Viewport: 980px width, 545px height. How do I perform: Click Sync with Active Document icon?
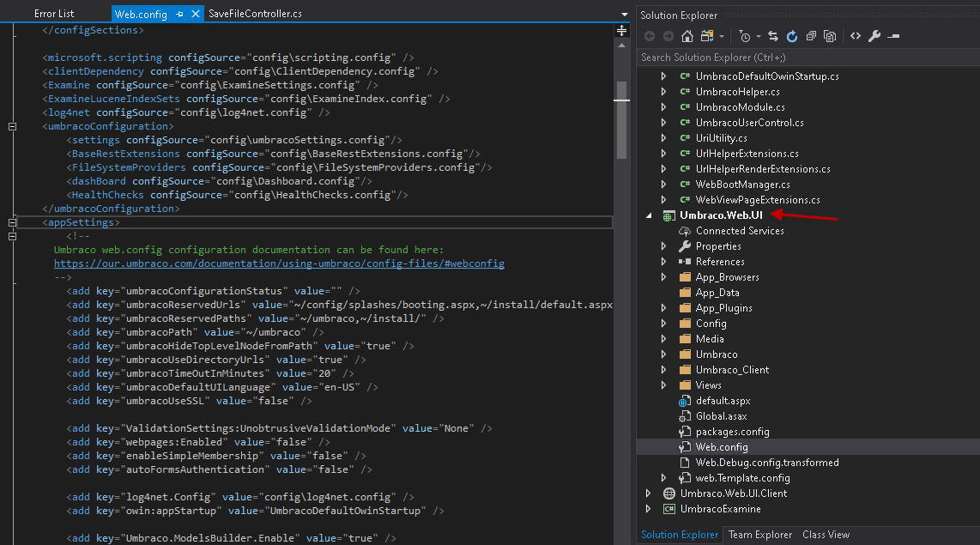(x=773, y=36)
